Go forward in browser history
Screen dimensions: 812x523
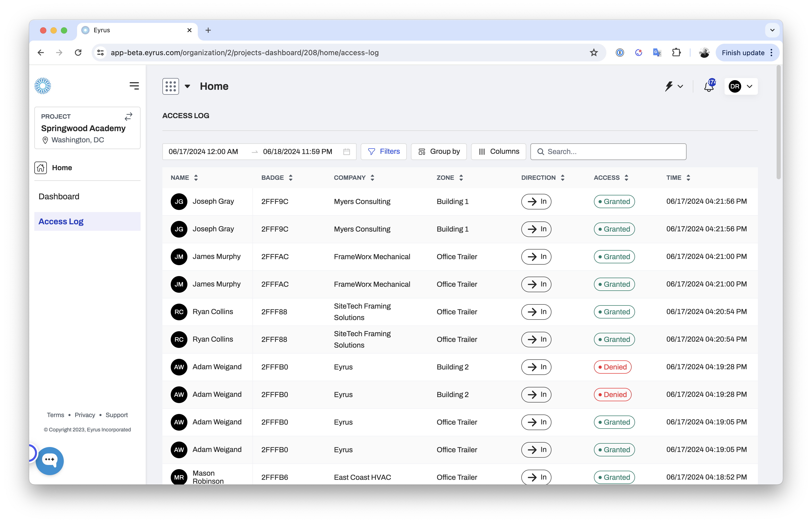point(59,53)
